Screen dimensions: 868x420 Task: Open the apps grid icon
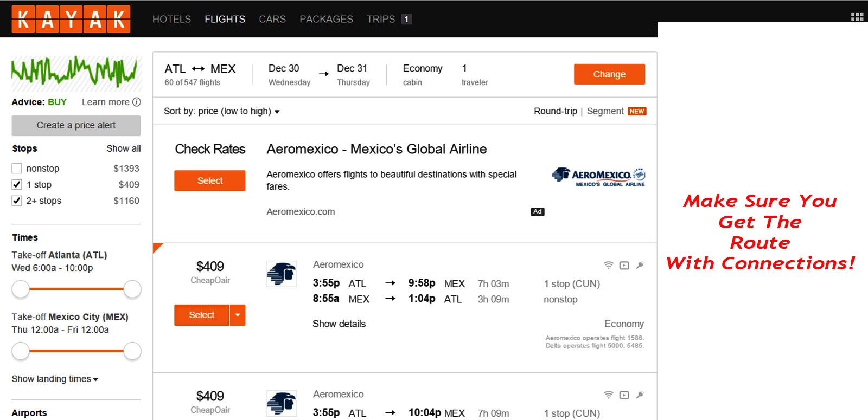[x=857, y=17]
